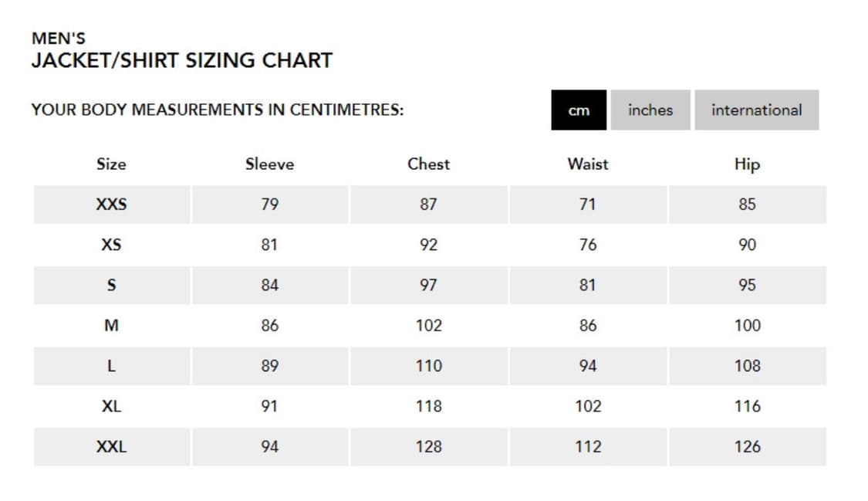Select the XL size row label

coord(111,406)
